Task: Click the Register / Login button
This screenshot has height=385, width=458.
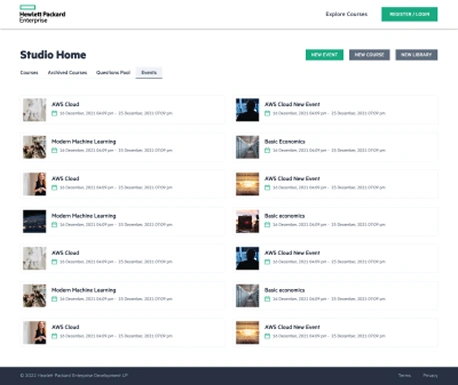Action: tap(409, 14)
